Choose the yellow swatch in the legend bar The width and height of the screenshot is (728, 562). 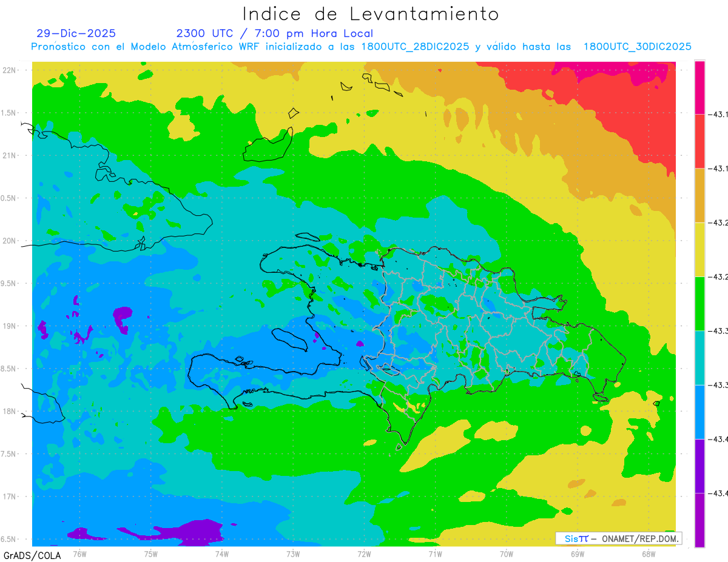coord(699,249)
